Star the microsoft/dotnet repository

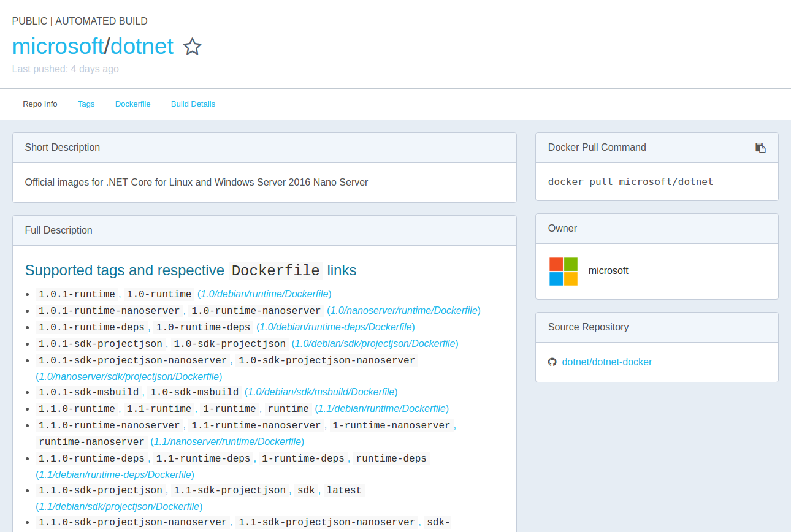point(193,47)
